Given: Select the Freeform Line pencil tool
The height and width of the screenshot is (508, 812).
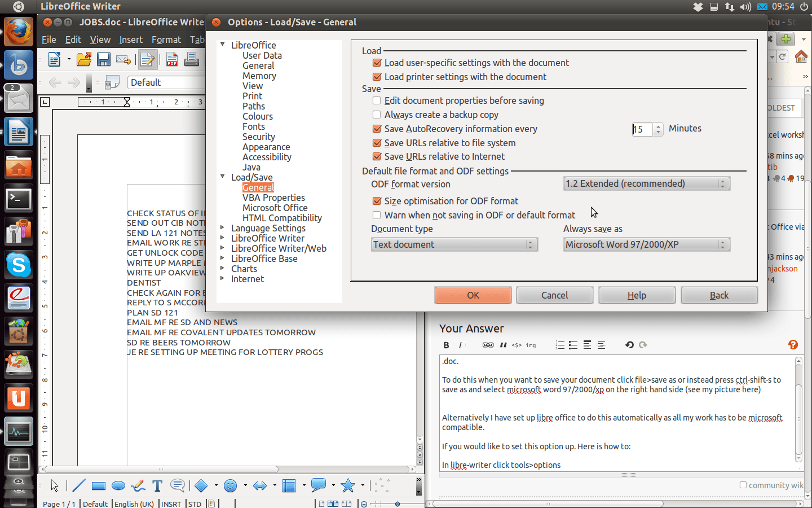Looking at the screenshot, I should (x=138, y=485).
